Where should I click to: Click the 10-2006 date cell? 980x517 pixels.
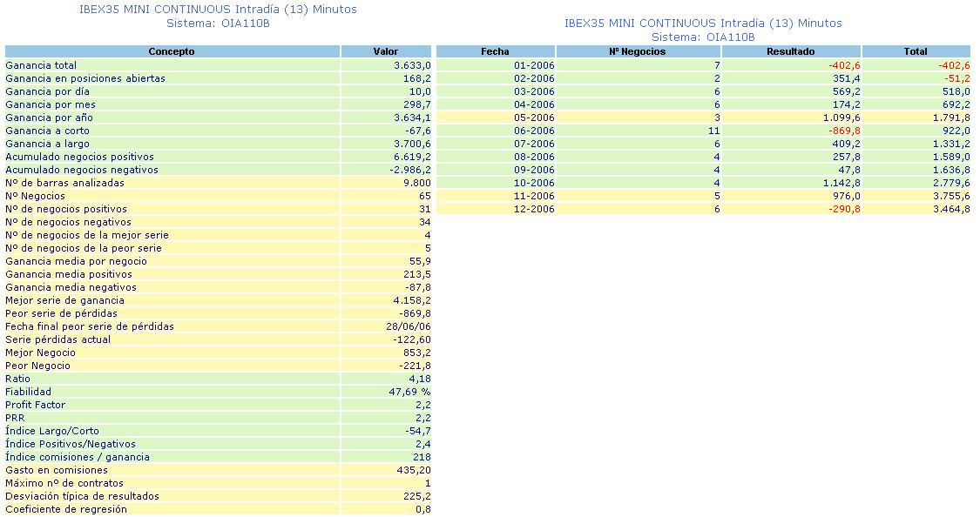tap(534, 183)
